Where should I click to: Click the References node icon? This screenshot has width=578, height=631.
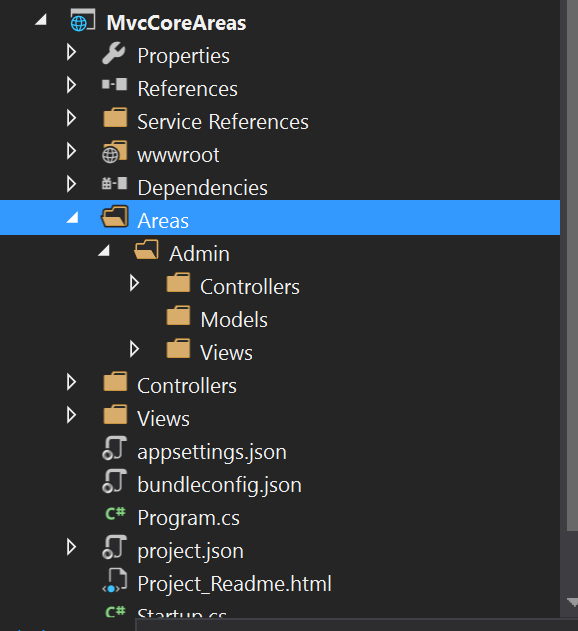[x=114, y=85]
